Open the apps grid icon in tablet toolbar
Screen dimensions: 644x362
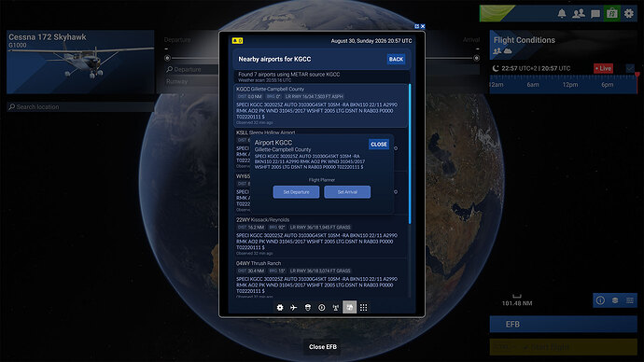point(363,307)
